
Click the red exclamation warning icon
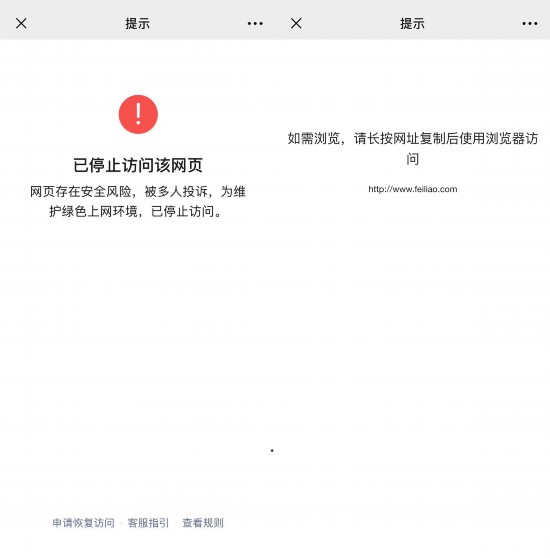(138, 114)
